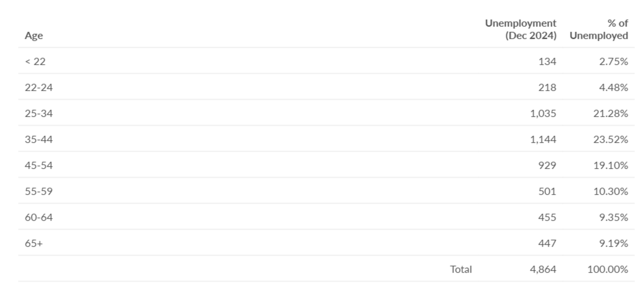Image resolution: width=644 pixels, height=298 pixels.
Task: Click the 4,864 total unemployment value
Action: tap(543, 269)
